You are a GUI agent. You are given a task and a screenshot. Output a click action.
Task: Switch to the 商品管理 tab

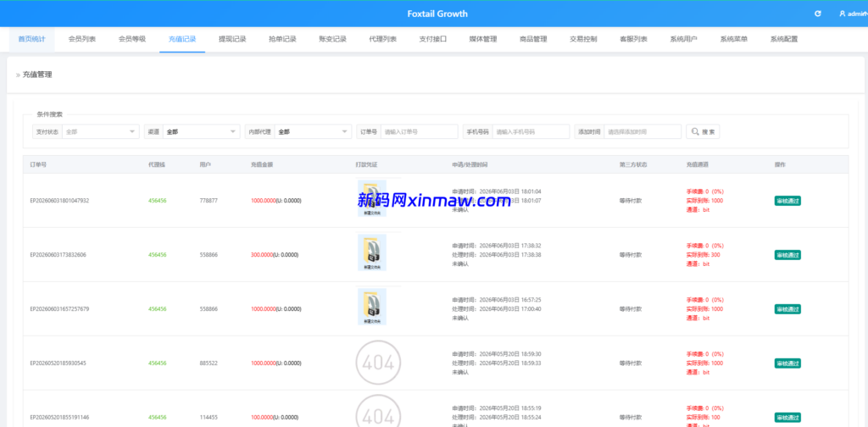(x=533, y=39)
